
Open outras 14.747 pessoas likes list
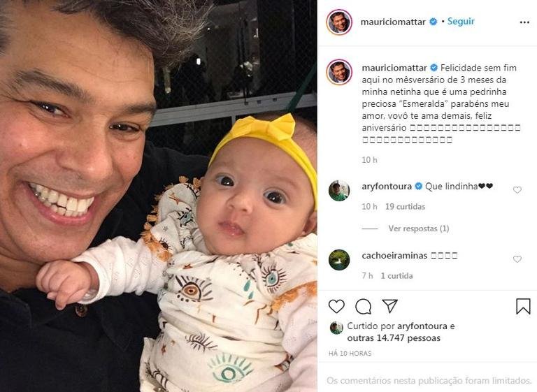pos(394,338)
